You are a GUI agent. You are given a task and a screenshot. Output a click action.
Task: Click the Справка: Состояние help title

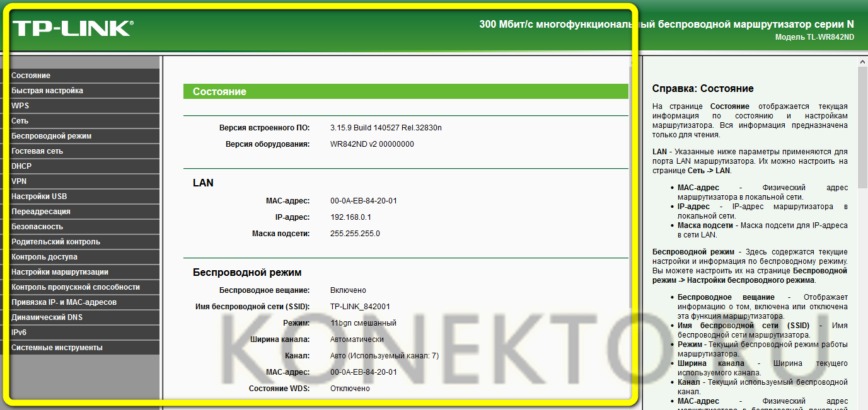703,89
